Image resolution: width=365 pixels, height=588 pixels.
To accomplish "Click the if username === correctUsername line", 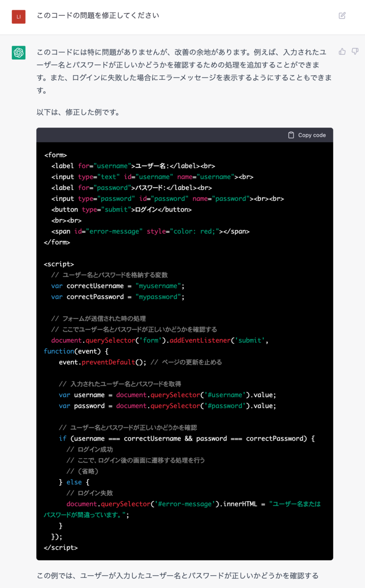I will click(187, 439).
